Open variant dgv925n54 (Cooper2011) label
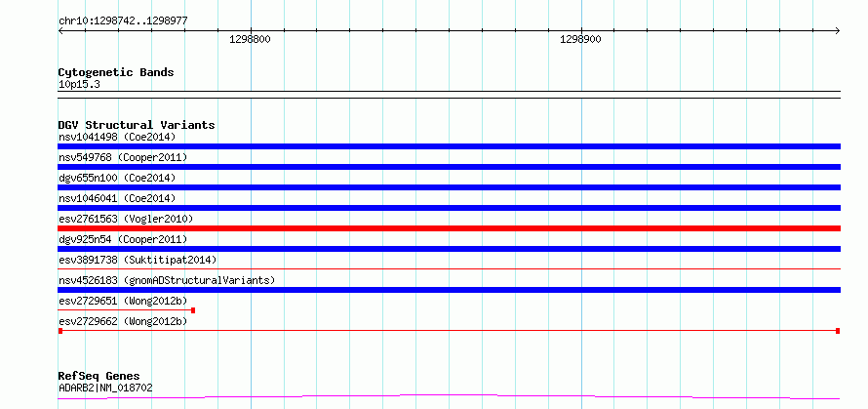Image resolution: width=868 pixels, height=409 pixels. pyautogui.click(x=123, y=239)
